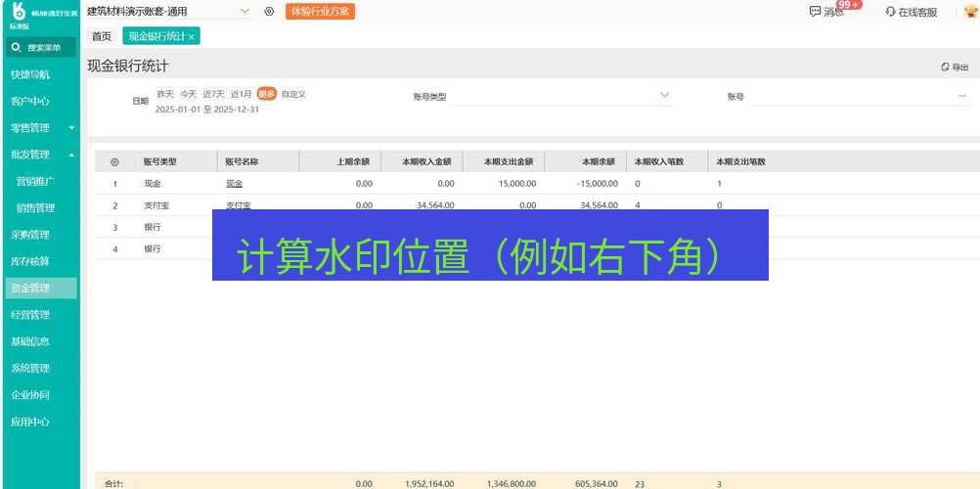Open the user avatar at top right
This screenshot has height=489, width=980.
[x=970, y=12]
